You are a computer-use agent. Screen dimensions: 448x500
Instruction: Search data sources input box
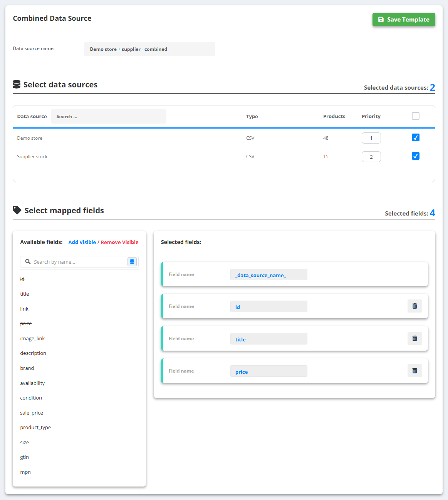point(109,117)
